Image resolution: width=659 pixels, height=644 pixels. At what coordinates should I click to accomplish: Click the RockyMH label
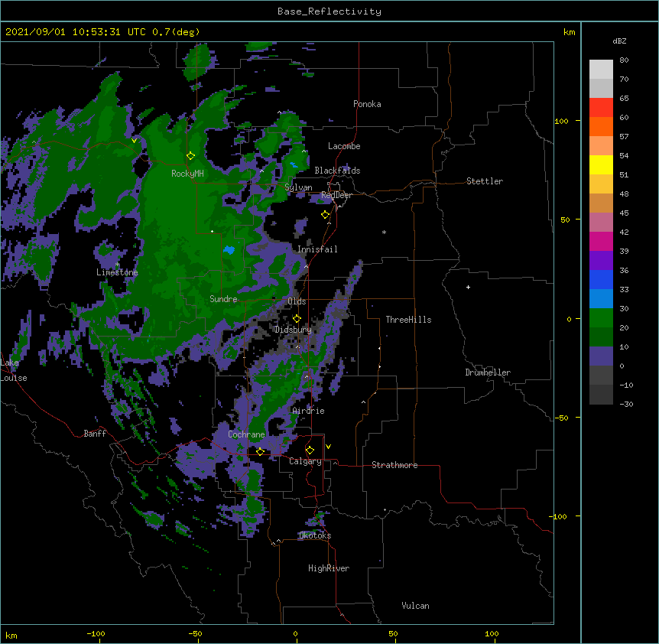(x=187, y=173)
